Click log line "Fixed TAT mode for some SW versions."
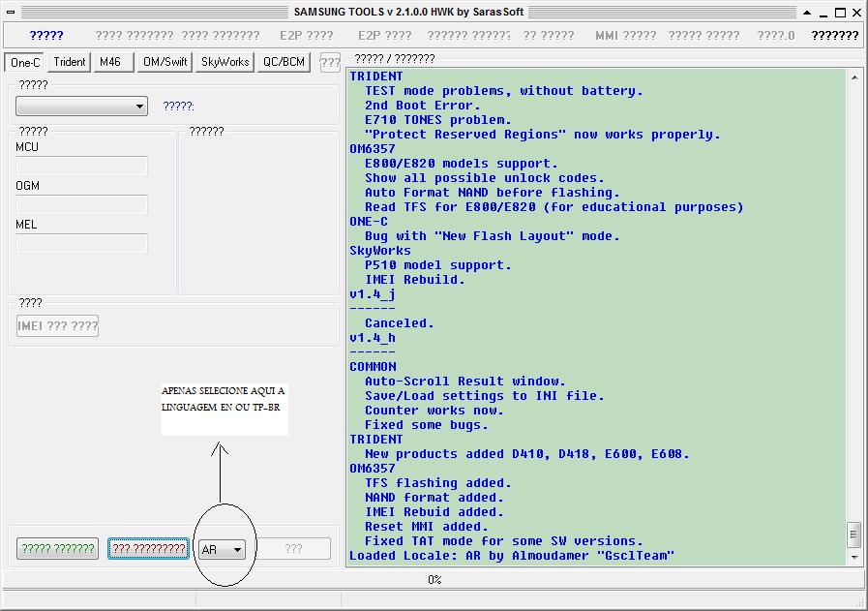Screen dimensions: 868x611 click(x=504, y=540)
